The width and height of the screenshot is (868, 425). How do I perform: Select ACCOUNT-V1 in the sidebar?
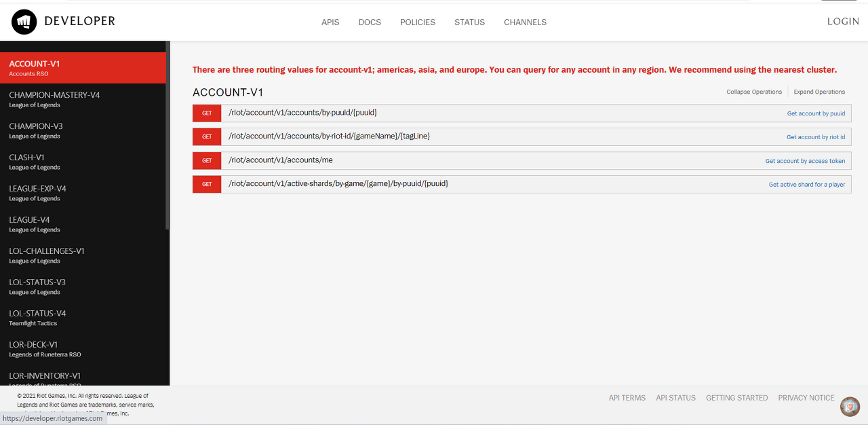83,68
